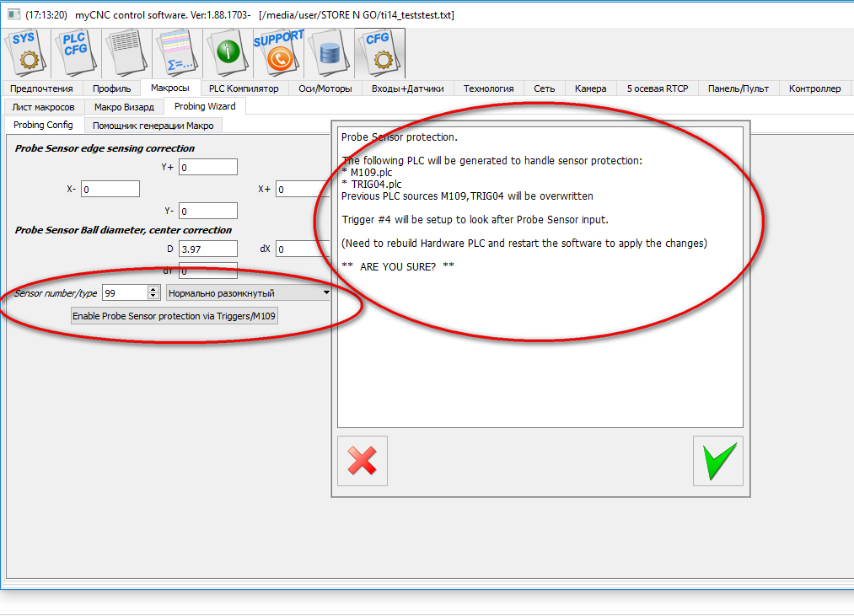Open the SUPPORT phone icon
This screenshot has width=854, height=616.
click(x=279, y=53)
